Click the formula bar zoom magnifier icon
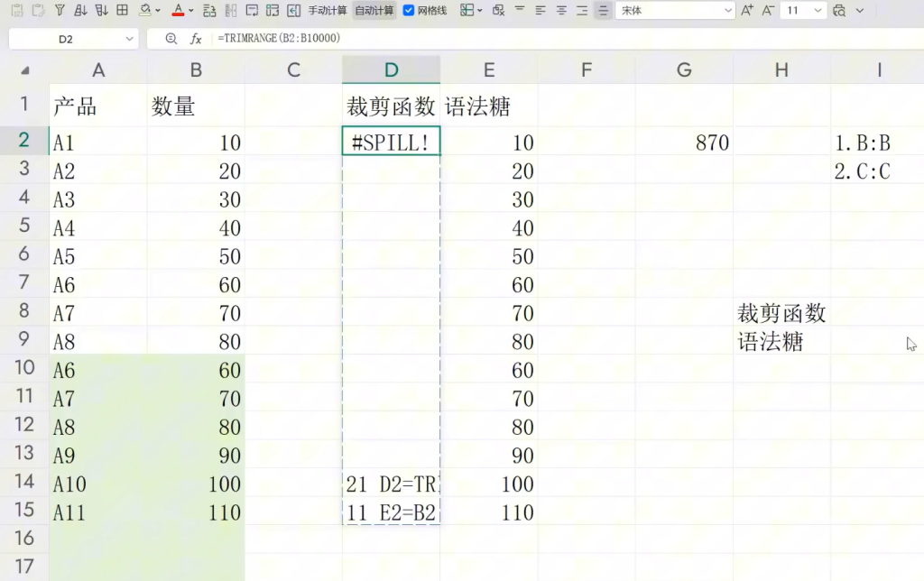Screen dimensions: 924x581 [x=171, y=38]
